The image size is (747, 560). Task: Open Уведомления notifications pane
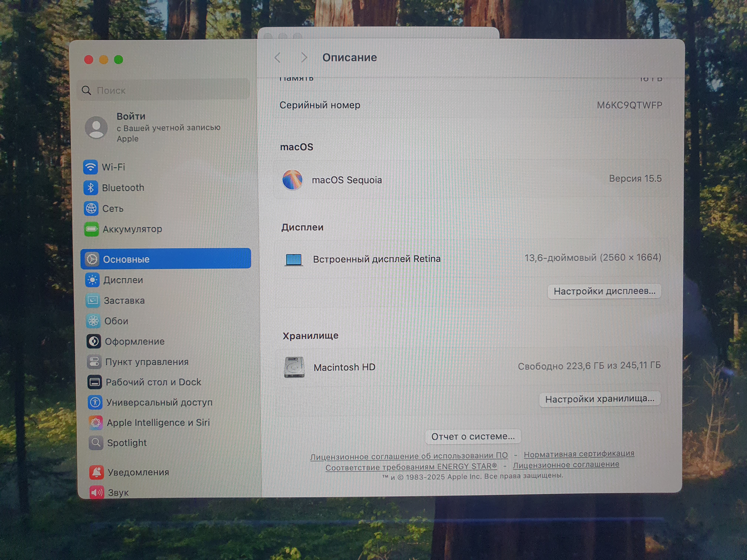[138, 472]
